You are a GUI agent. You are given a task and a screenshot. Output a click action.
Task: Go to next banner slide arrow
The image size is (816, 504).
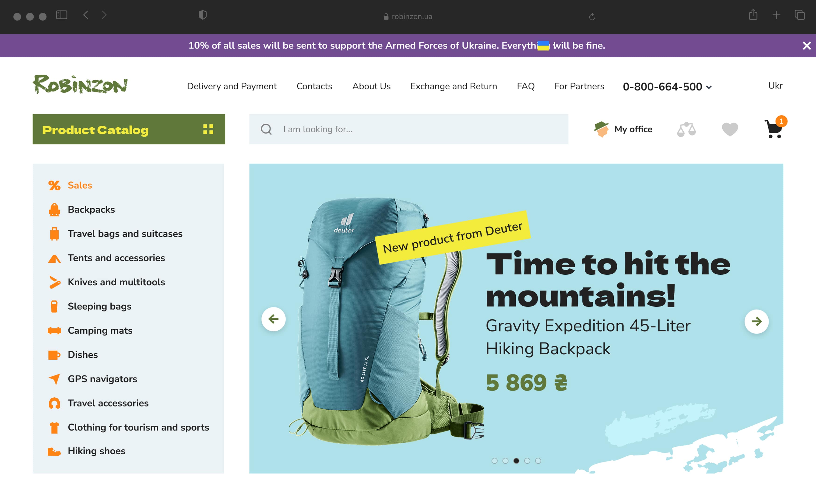[756, 321]
